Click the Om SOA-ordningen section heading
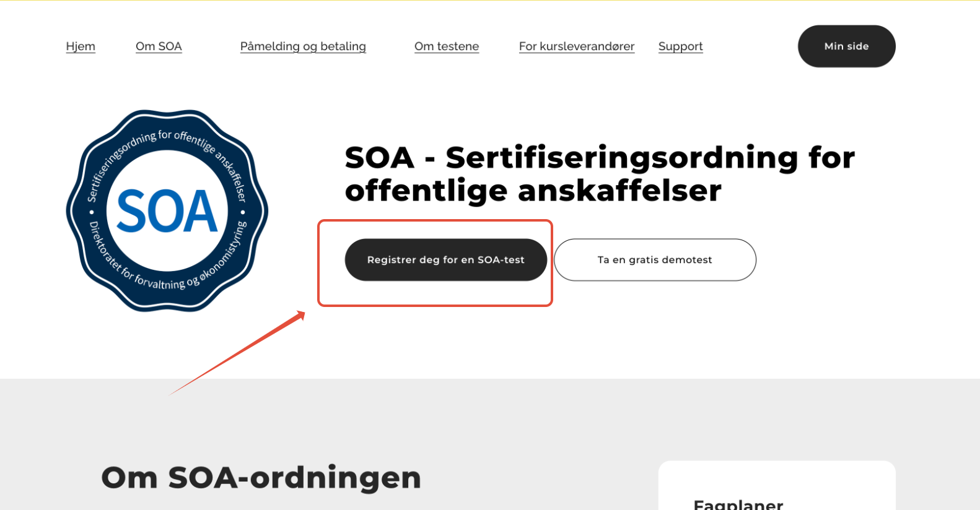This screenshot has width=980, height=510. coord(261,478)
